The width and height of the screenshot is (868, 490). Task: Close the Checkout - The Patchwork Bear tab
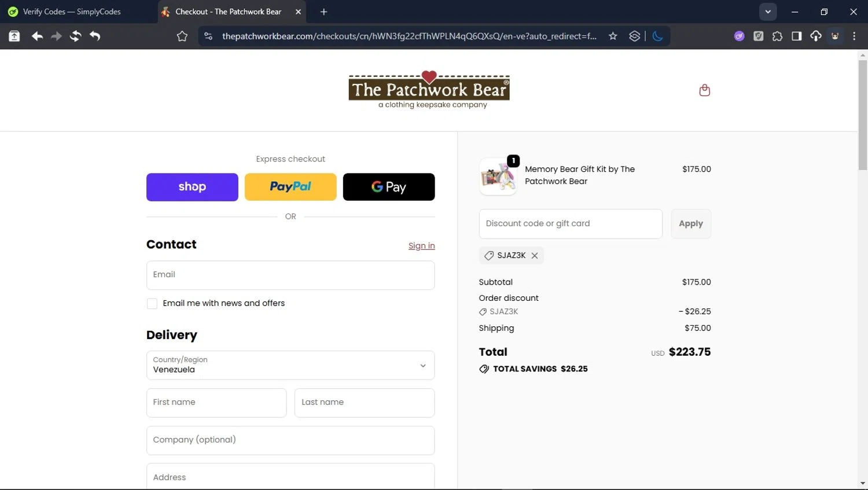pyautogui.click(x=298, y=12)
